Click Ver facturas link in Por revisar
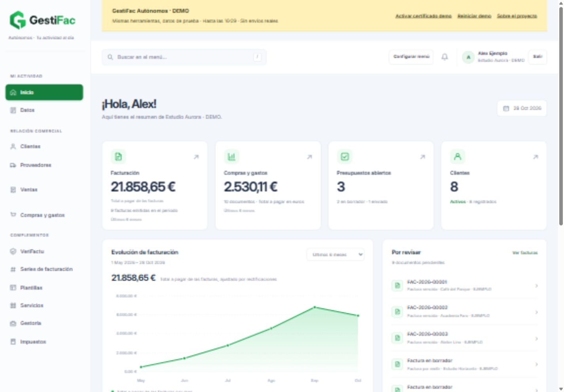Viewport: 564px width, 392px height. (525, 253)
